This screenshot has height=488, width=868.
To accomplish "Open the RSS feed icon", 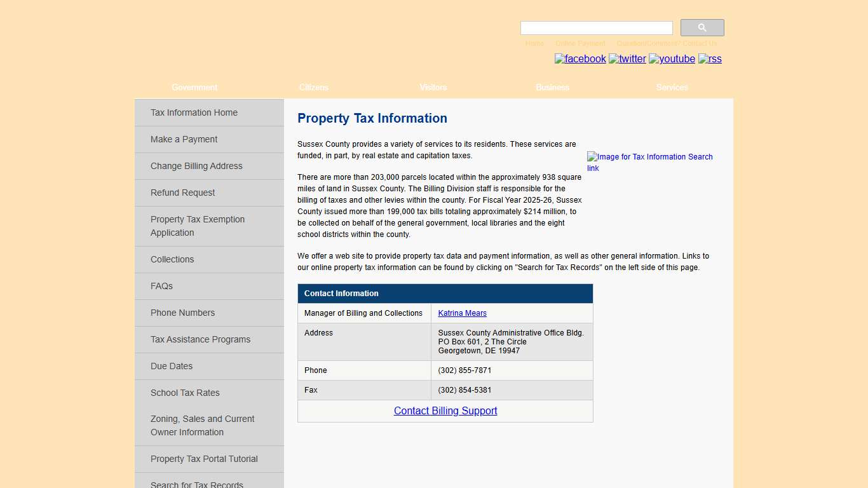I will tap(710, 59).
